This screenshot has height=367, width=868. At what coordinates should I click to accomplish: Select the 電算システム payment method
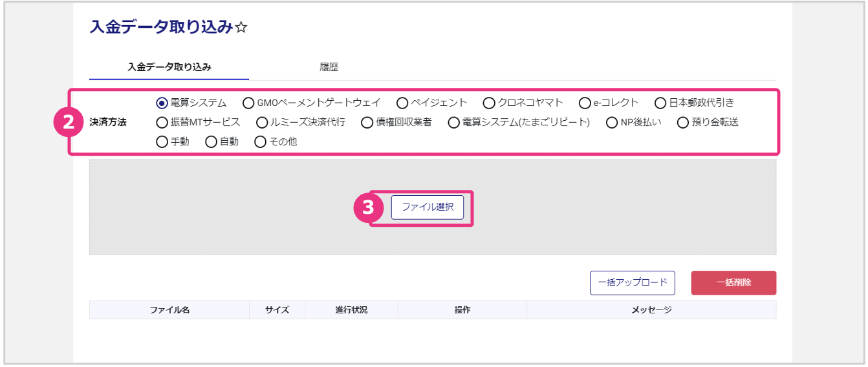162,103
